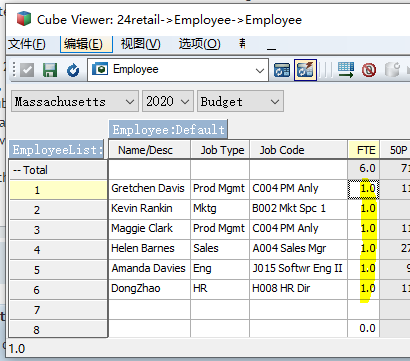Select row header 6
Screen dimensions: 410x361
tap(58, 290)
